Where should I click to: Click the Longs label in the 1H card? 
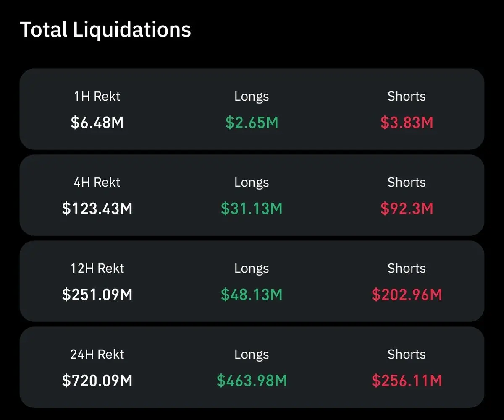pyautogui.click(x=252, y=97)
